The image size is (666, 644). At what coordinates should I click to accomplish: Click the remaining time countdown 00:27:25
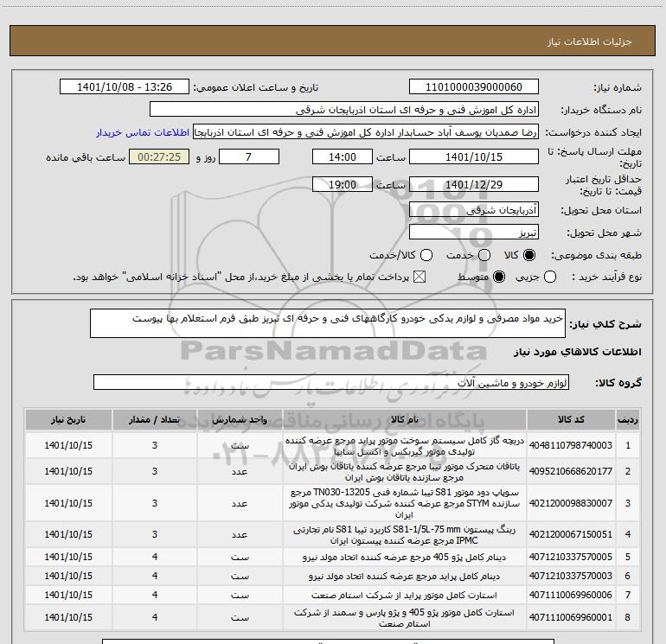[159, 156]
